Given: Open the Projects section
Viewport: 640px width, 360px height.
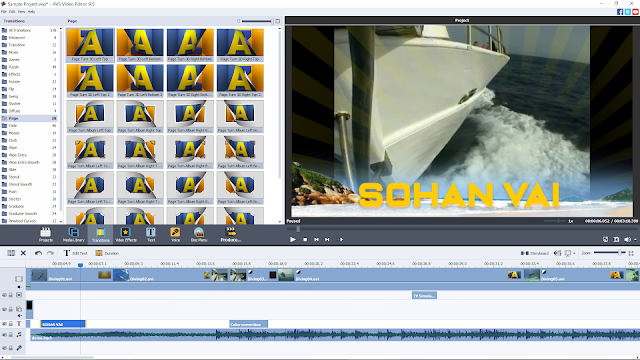Looking at the screenshot, I should click(x=45, y=234).
